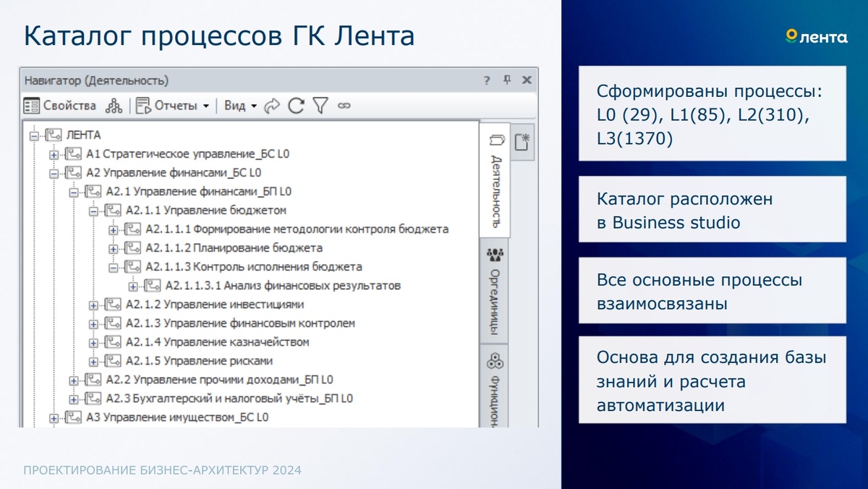Select A2.1.1 Управление бюджетом row
Screen dimensions: 868x489
(x=206, y=211)
